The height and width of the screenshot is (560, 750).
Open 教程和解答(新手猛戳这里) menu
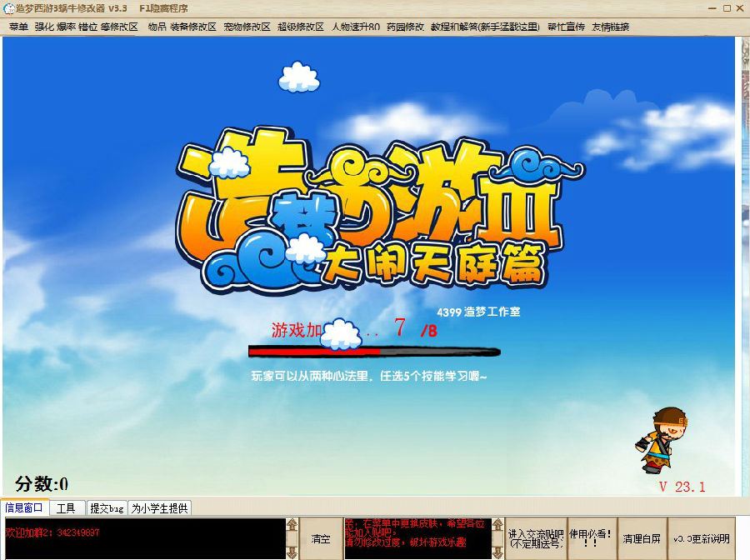[x=485, y=27]
